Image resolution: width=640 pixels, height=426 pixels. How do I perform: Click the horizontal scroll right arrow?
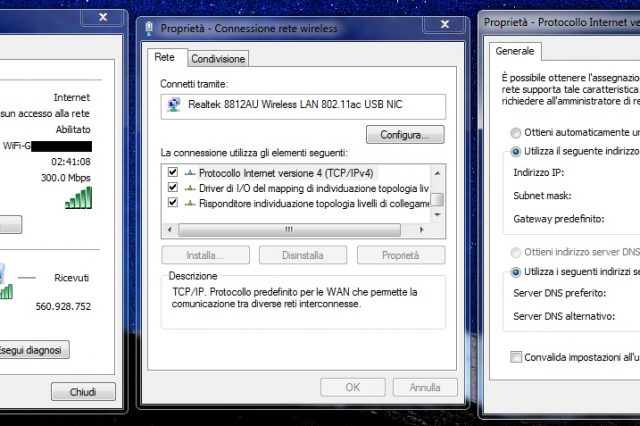422,230
